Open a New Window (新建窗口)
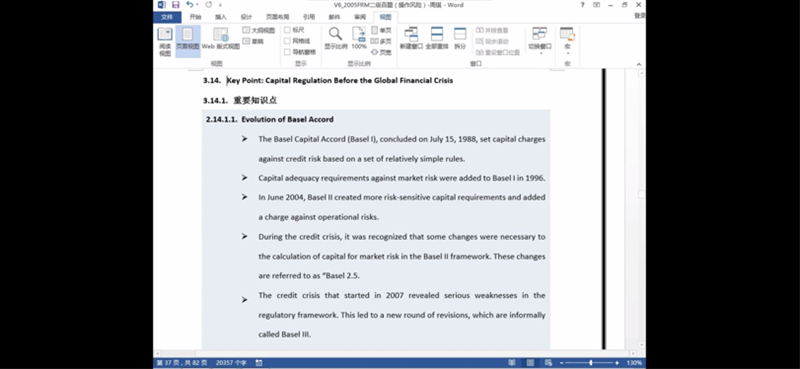This screenshot has width=800, height=369. pyautogui.click(x=411, y=38)
